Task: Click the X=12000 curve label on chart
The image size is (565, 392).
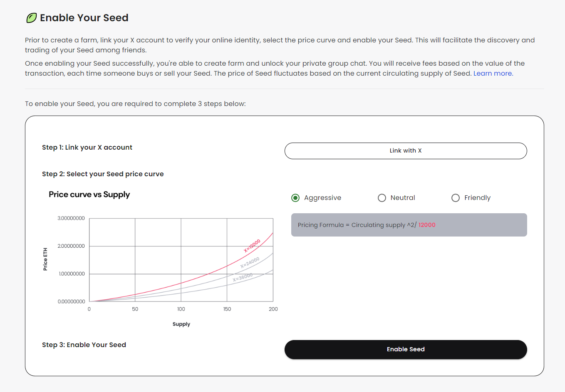Action: tap(252, 246)
